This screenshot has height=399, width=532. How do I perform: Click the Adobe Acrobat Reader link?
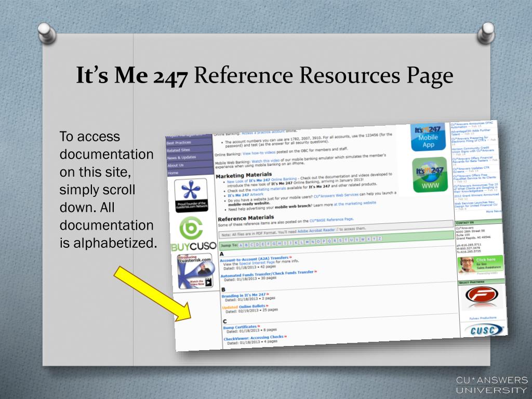point(316,231)
